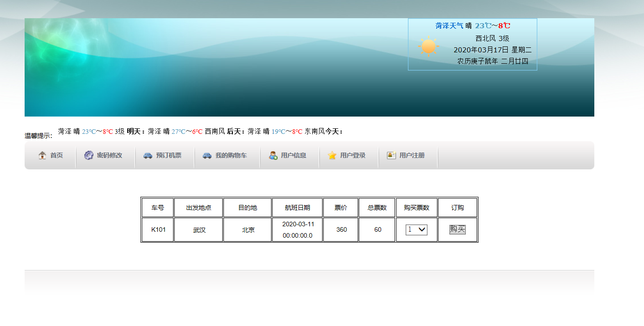Image resolution: width=644 pixels, height=326 pixels.
Task: Click the 用户注册 text in navigation bar
Action: point(412,155)
